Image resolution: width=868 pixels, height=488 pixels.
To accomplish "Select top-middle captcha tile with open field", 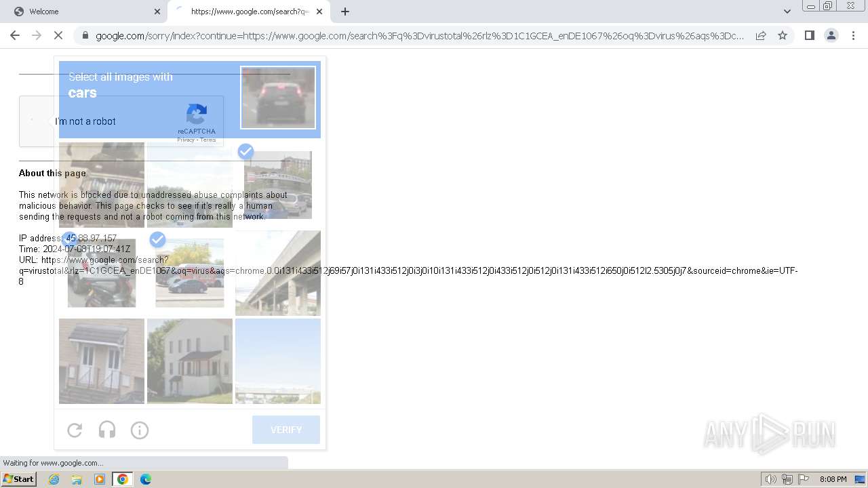I will point(190,185).
